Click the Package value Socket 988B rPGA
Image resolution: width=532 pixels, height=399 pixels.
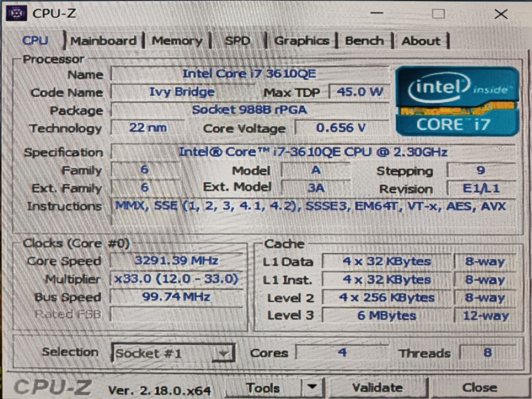(x=250, y=110)
